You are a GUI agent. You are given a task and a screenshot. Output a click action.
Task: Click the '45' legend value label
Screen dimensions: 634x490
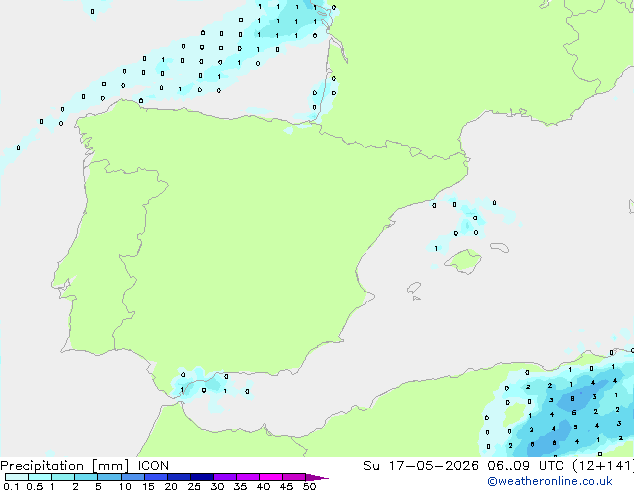pyautogui.click(x=286, y=486)
